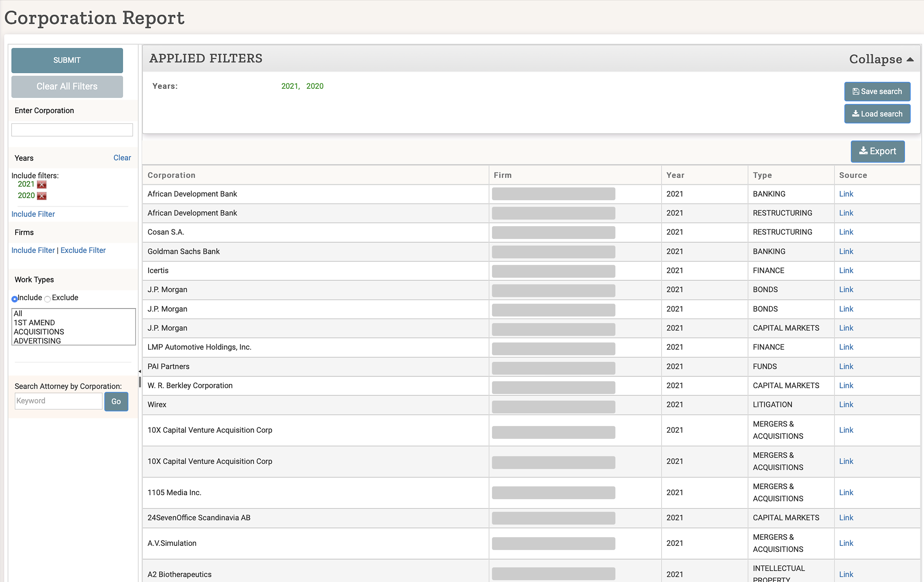Click LITIGATION type in Wirex row

coord(772,404)
